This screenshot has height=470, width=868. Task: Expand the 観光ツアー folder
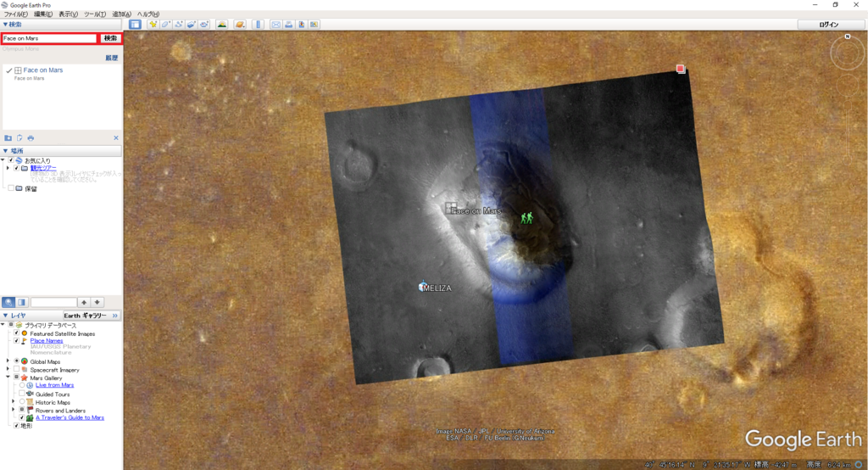(8, 168)
